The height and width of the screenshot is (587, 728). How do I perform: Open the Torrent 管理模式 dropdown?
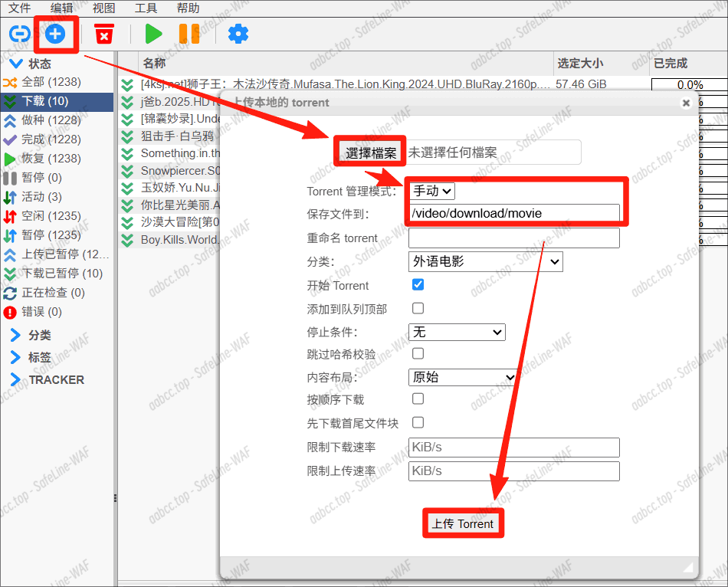coord(432,191)
